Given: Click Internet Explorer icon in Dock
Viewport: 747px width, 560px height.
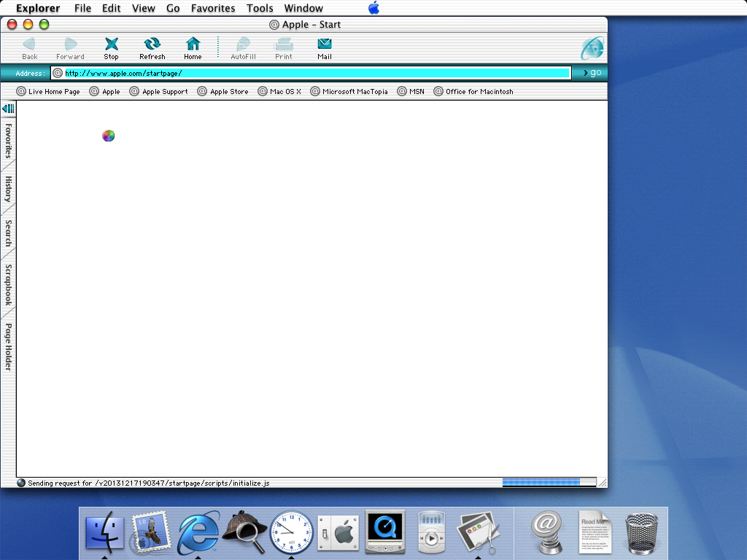Looking at the screenshot, I should (198, 532).
